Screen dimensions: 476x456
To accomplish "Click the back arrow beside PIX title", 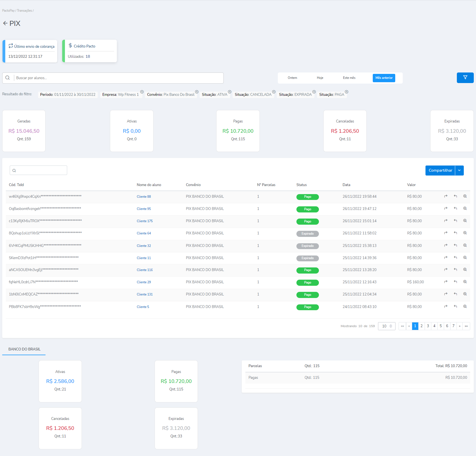I will click(x=5, y=23).
